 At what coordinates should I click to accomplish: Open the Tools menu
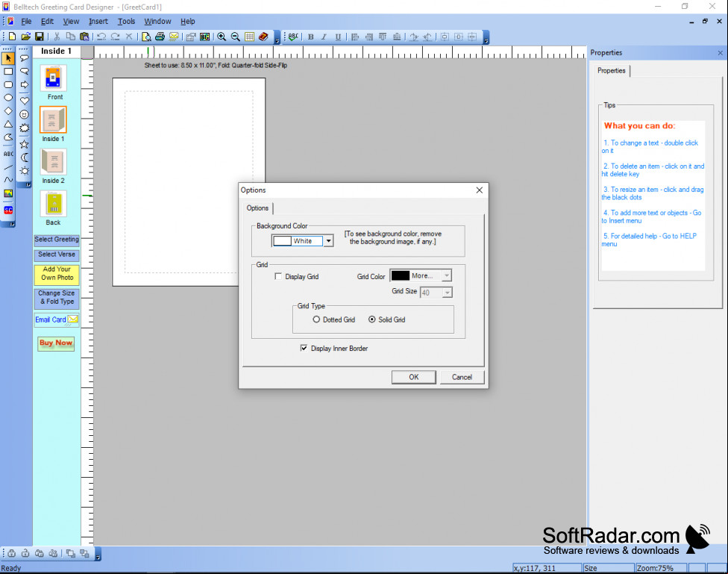[126, 22]
